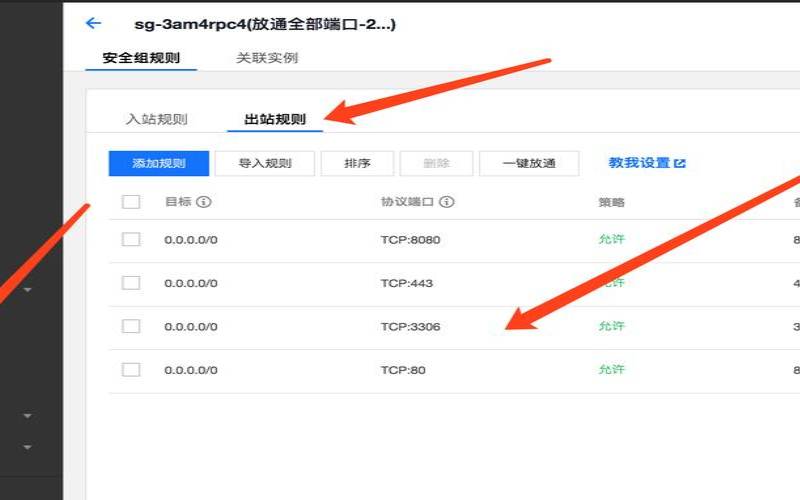800x500 pixels.
Task: Open the 入站规则 tab
Action: [x=156, y=120]
